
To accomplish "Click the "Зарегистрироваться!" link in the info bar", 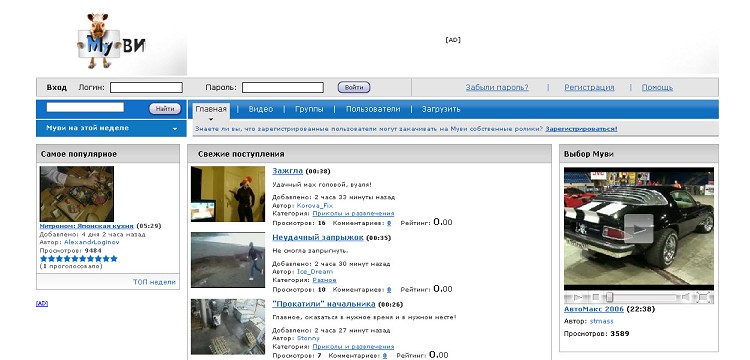I will [x=581, y=129].
